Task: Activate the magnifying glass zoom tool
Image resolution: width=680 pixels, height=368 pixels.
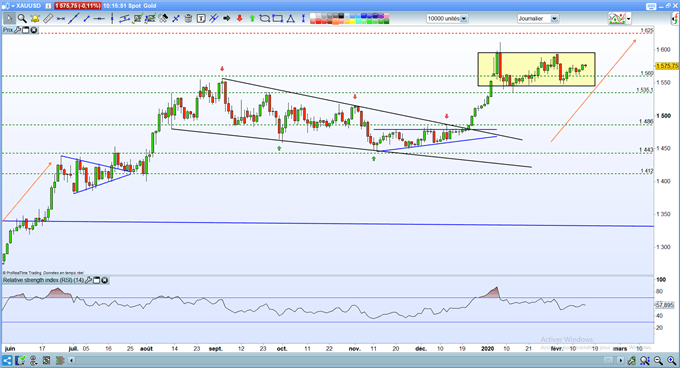Action: 22,19
